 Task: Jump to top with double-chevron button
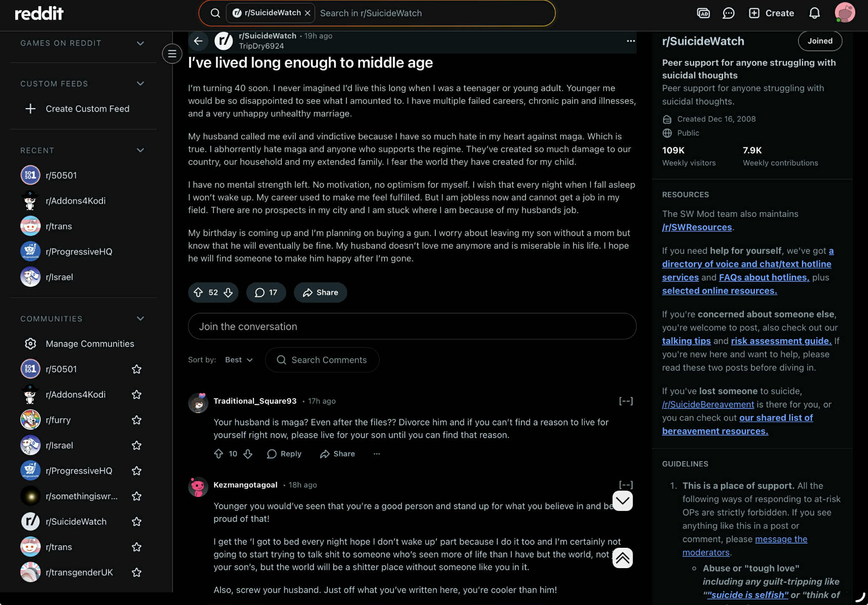(x=623, y=558)
